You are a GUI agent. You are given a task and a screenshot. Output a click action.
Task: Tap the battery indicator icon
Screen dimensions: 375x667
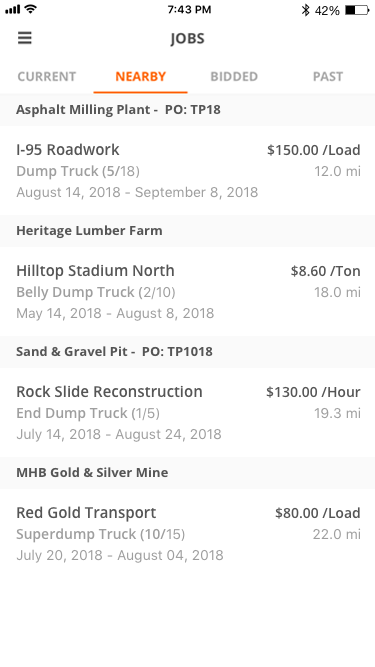pos(357,10)
